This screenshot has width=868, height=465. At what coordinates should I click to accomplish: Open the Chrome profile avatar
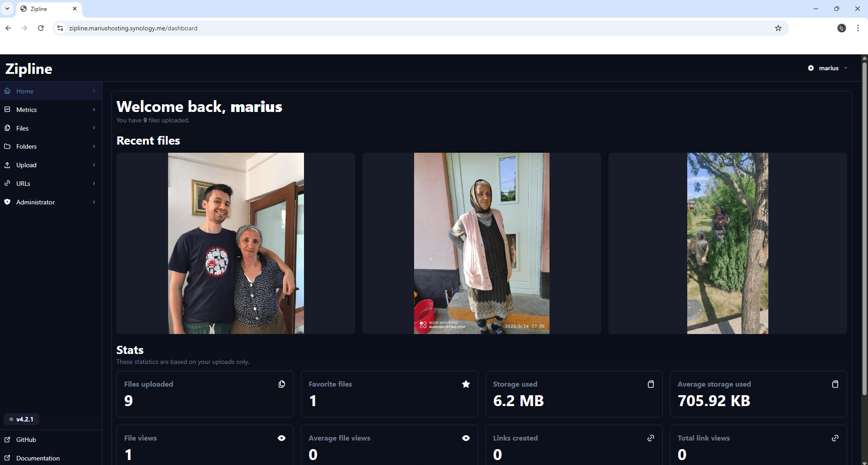tap(842, 28)
